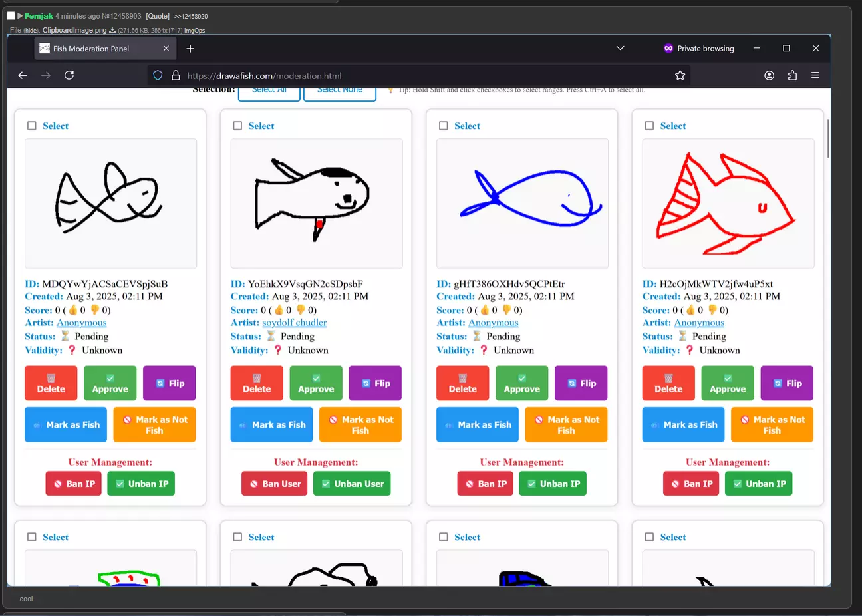
Task: Click the Femjak poster name
Action: (39, 16)
